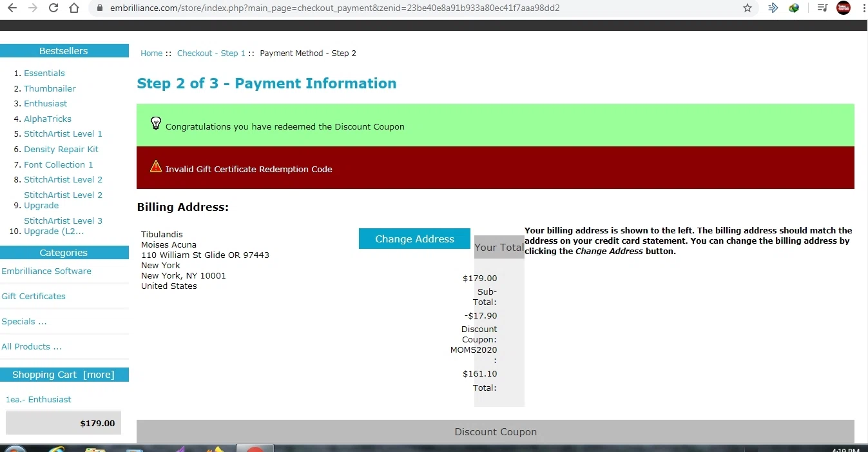Click the Bestsellers sidebar header
The height and width of the screenshot is (452, 868).
tap(63, 51)
